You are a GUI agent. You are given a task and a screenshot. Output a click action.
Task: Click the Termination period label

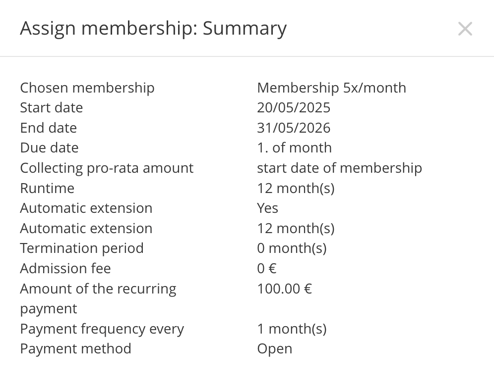pyautogui.click(x=82, y=249)
